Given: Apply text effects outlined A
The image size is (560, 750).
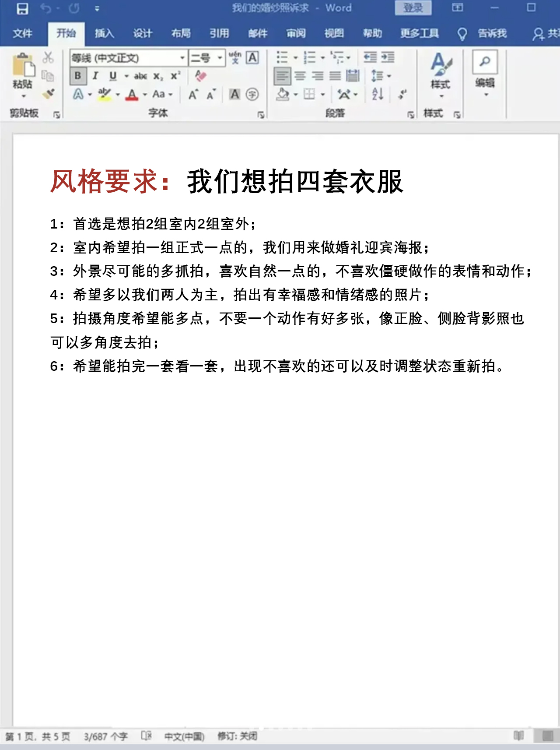Looking at the screenshot, I should [x=78, y=94].
